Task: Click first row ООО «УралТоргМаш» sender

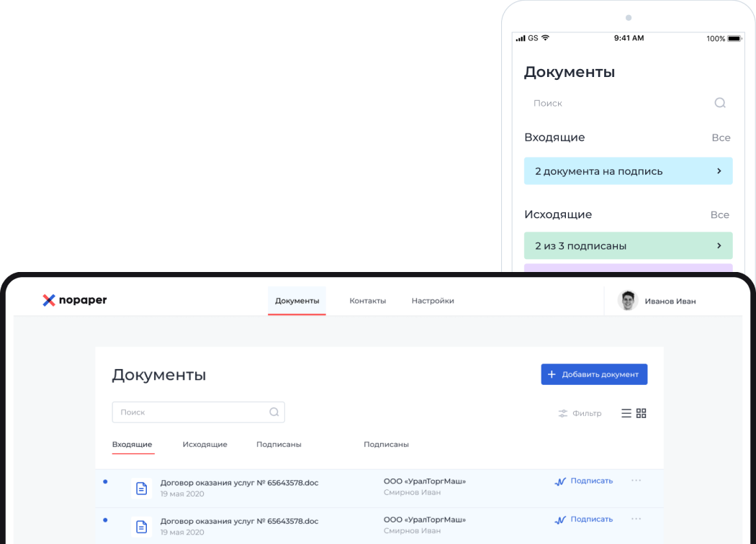Action: click(425, 481)
